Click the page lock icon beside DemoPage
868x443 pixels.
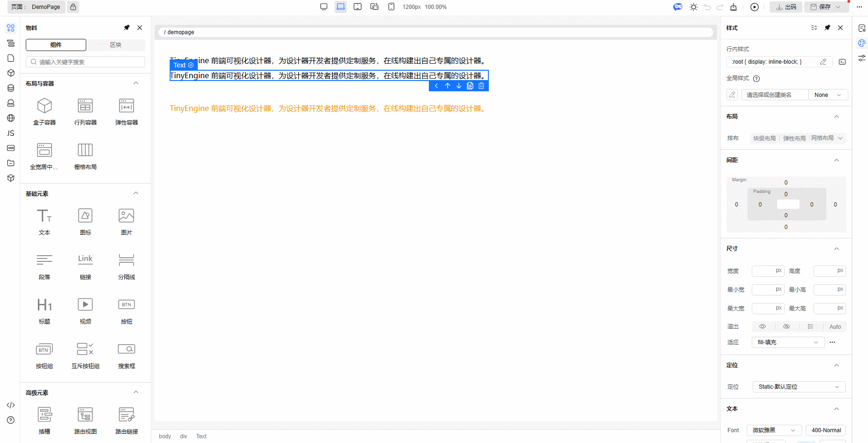coord(73,7)
